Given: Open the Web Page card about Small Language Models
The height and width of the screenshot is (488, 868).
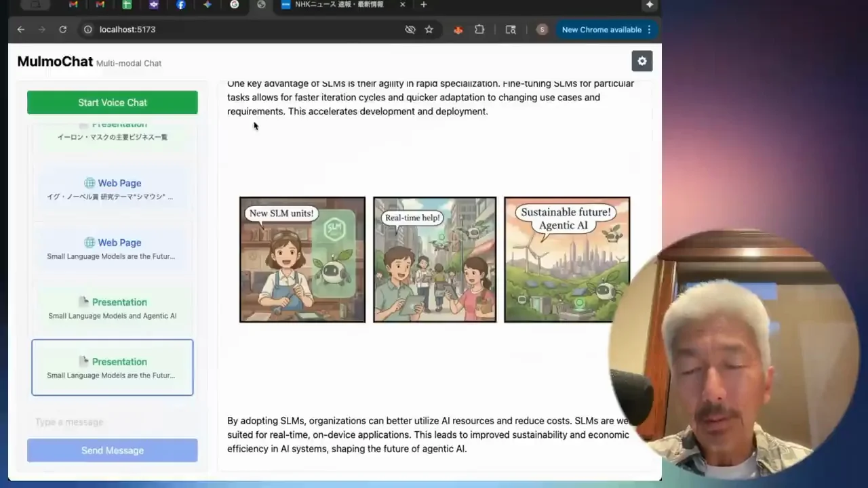Looking at the screenshot, I should (113, 249).
